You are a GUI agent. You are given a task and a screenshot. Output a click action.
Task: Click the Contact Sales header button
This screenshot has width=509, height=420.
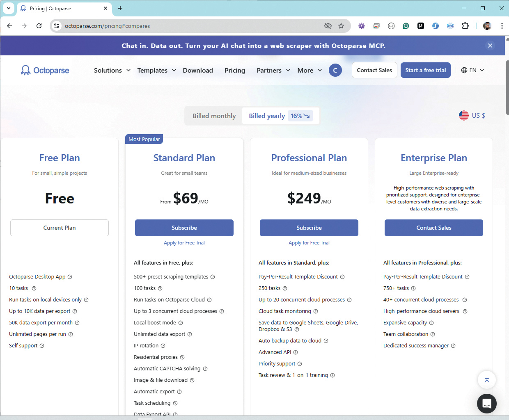pyautogui.click(x=374, y=70)
